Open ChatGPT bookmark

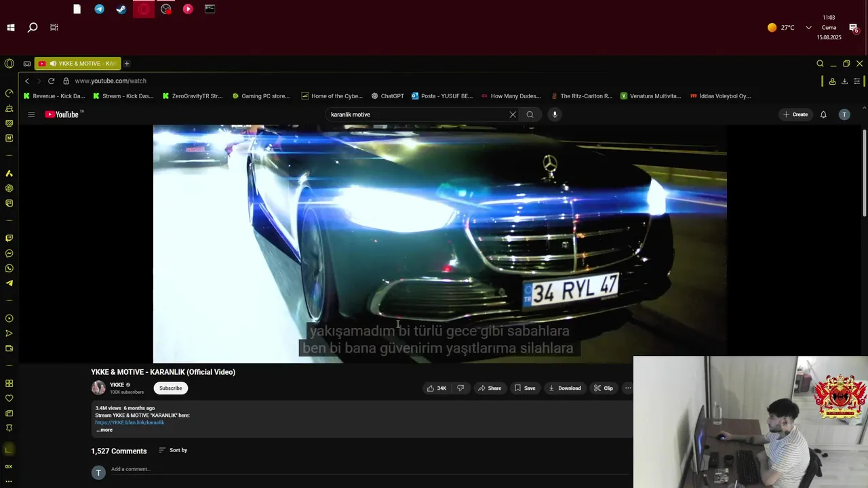[x=387, y=96]
